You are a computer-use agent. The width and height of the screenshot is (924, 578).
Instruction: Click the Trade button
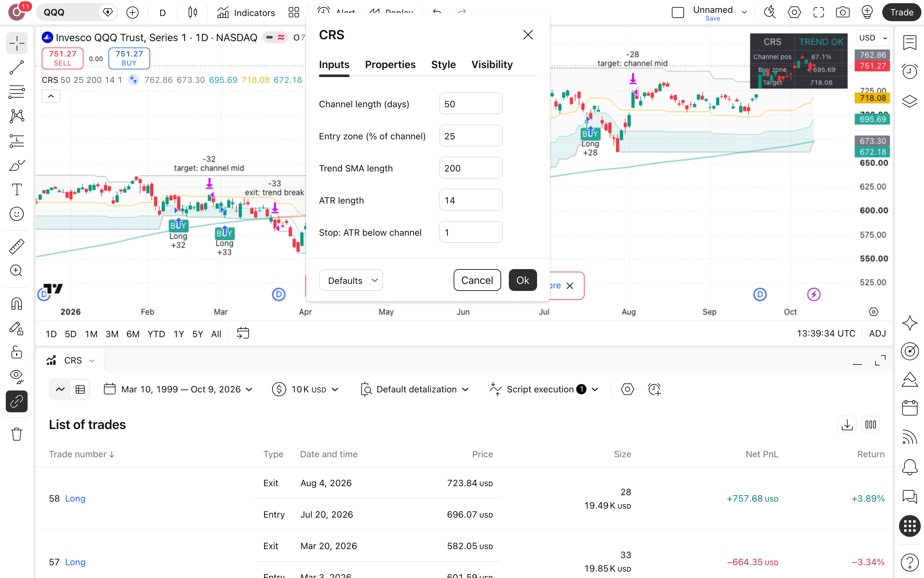901,12
